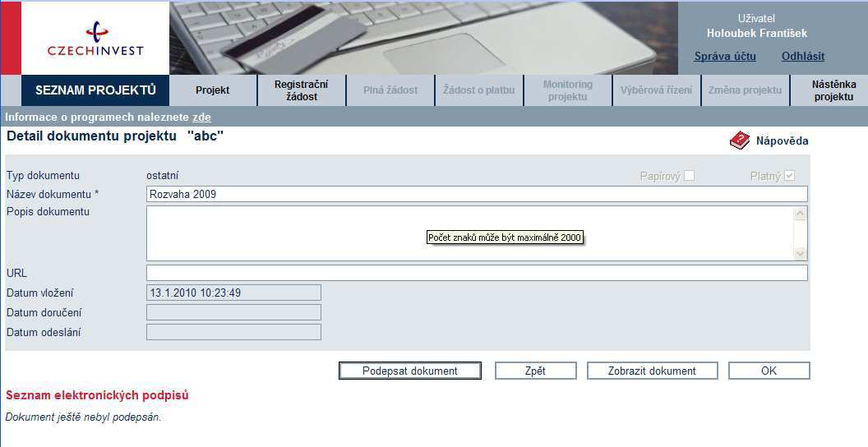Log out via Odhlásit link
Image resolution: width=868 pixels, height=447 pixels.
coord(803,57)
